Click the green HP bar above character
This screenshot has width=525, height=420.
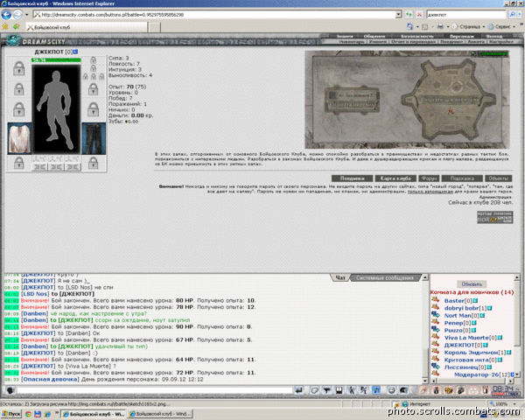pos(56,60)
